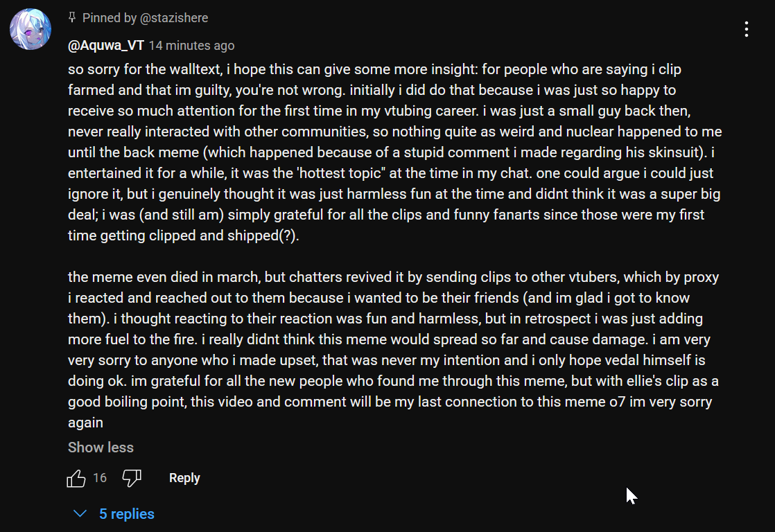The image size is (775, 532).
Task: Click the pin icon beside Pinned label
Action: pyautogui.click(x=72, y=17)
